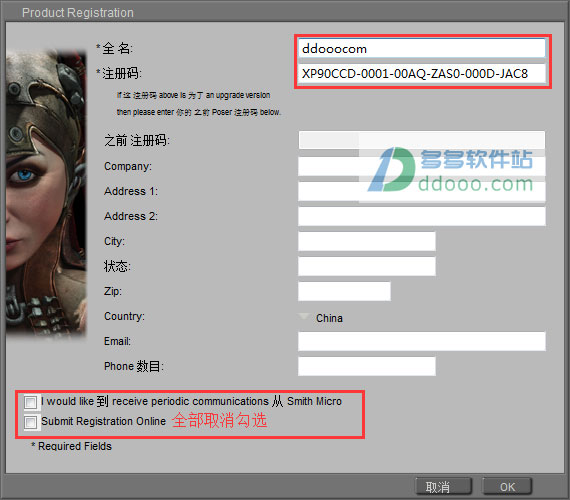Click the City input field

coord(367,241)
